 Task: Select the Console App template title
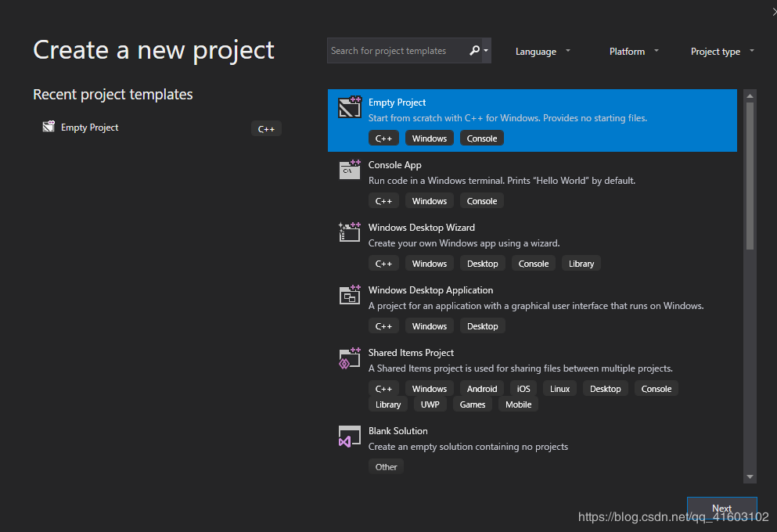[395, 165]
